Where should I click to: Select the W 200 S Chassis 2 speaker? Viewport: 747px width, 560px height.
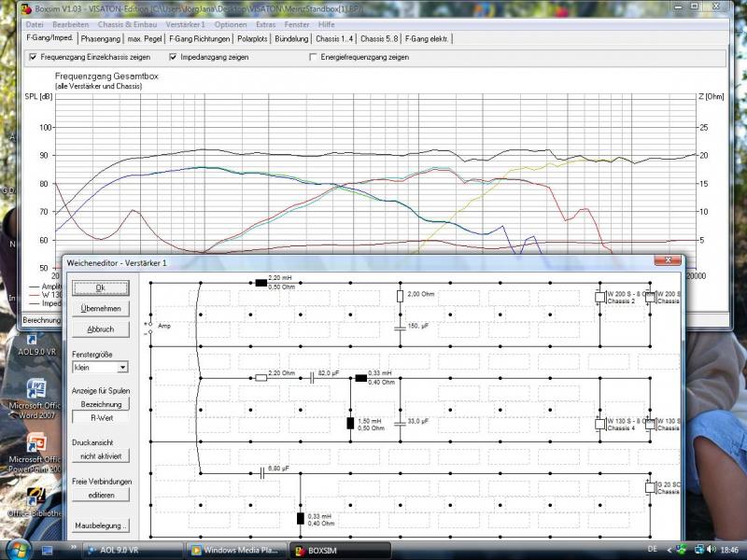tap(599, 298)
